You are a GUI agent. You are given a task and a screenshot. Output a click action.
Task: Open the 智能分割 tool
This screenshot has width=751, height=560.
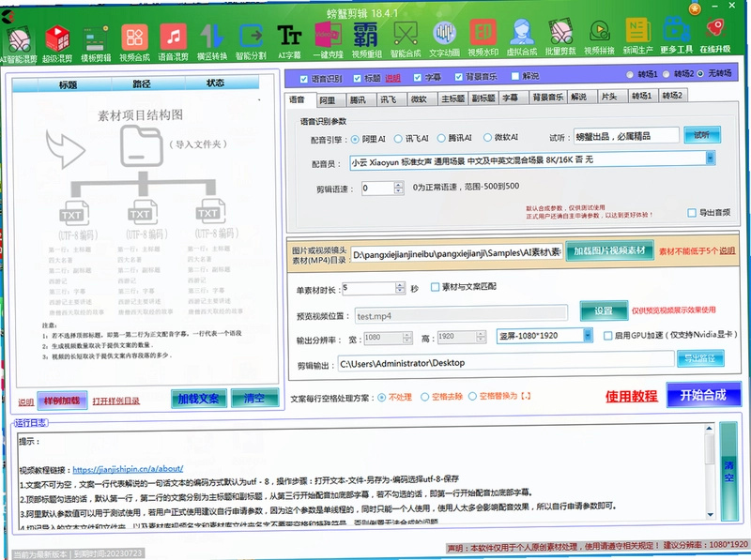(251, 41)
